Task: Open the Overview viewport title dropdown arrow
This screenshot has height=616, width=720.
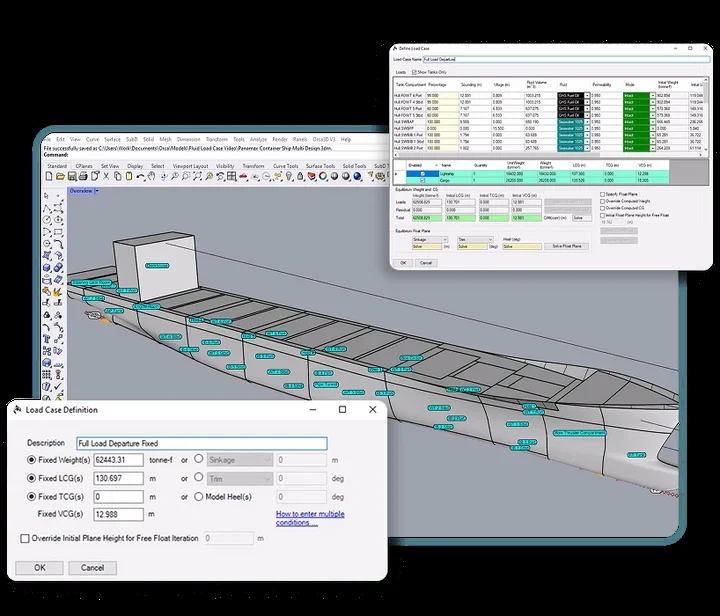Action: (97, 191)
